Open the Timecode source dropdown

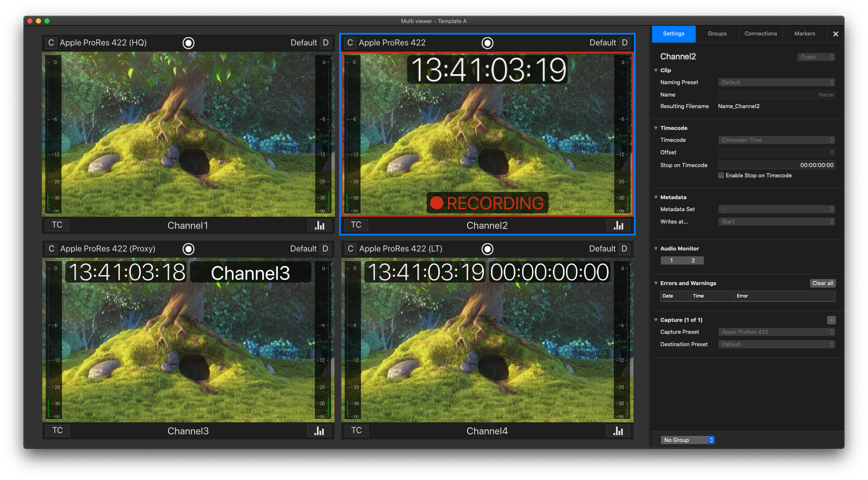pyautogui.click(x=777, y=140)
